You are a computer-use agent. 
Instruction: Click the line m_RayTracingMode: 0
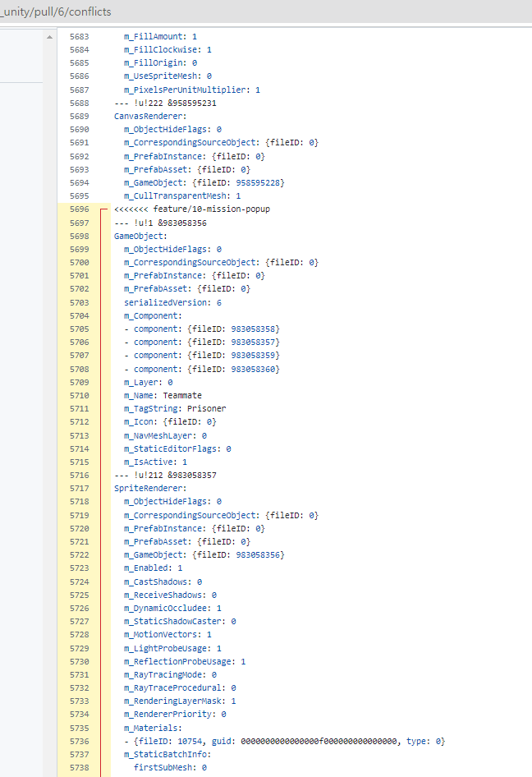click(x=170, y=674)
